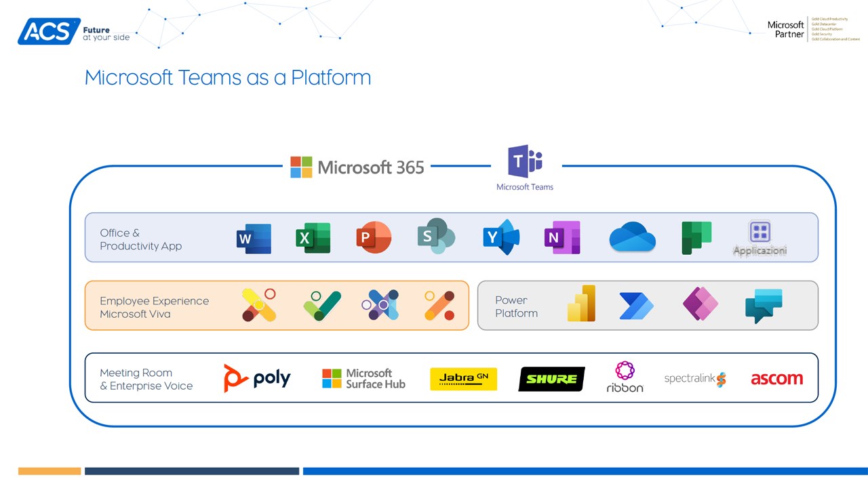Click the first Viva icon with yellow stripe

(259, 305)
